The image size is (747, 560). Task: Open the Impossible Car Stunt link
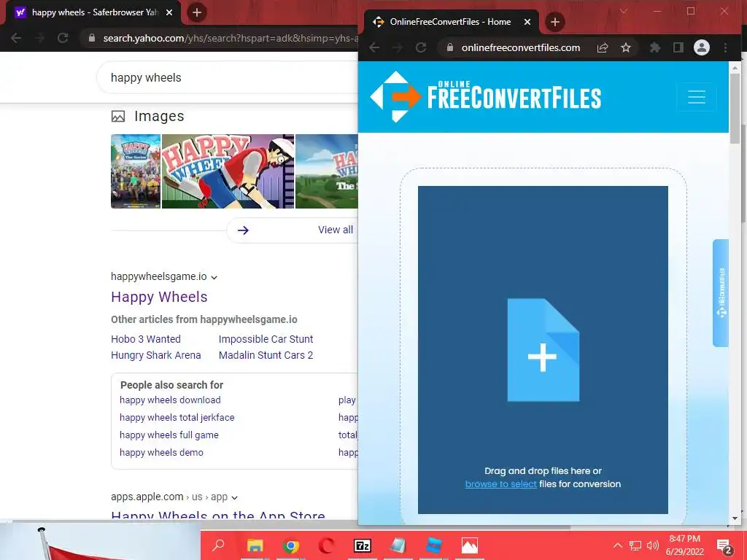click(x=266, y=339)
